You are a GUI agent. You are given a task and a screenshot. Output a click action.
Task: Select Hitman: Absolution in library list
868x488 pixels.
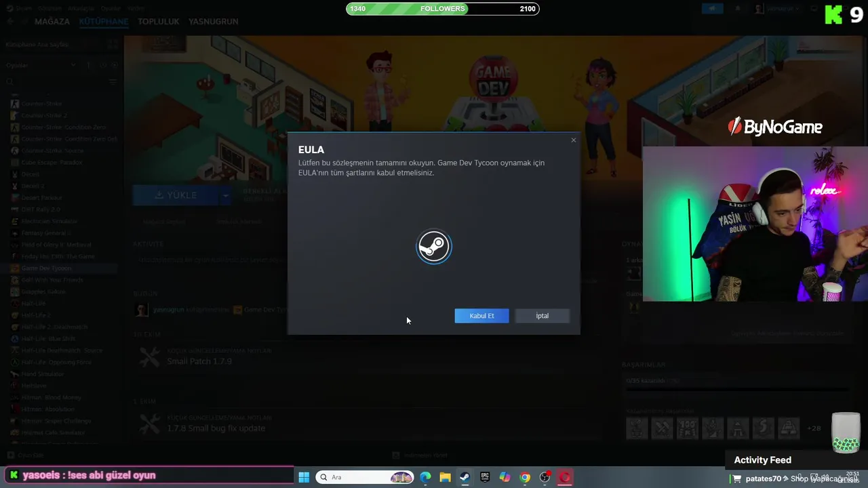[48, 409]
